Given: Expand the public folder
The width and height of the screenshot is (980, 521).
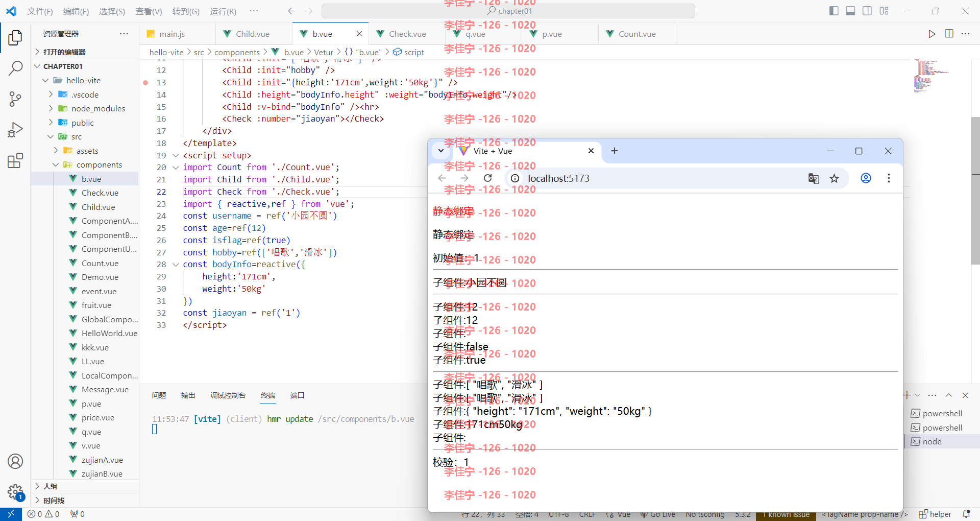Looking at the screenshot, I should (51, 123).
